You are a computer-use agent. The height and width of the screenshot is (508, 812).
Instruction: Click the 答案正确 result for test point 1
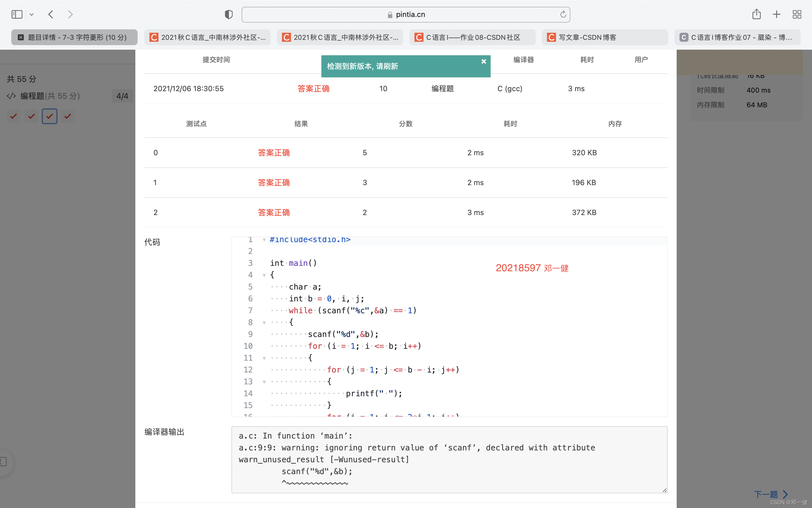[274, 182]
